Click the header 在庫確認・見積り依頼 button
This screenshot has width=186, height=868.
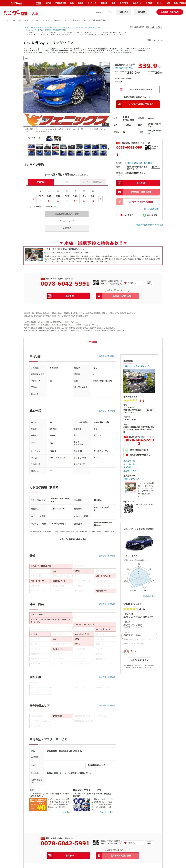(x=169, y=12)
